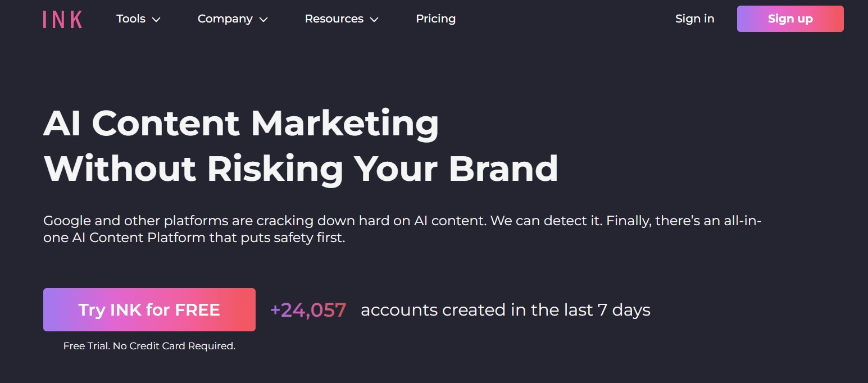
Task: Click the word 'Brand' in the headline
Action: 503,168
